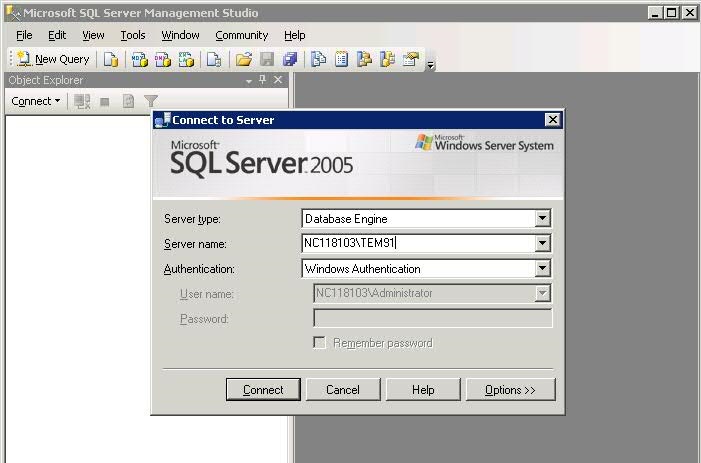This screenshot has height=463, width=701.
Task: Open the Community menu
Action: pos(241,35)
